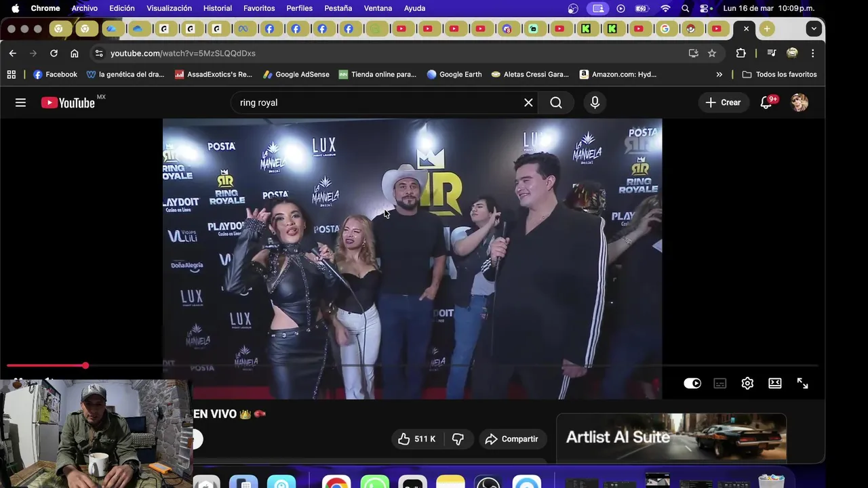The image size is (868, 488).
Task: Open player settings gear
Action: coord(747,383)
